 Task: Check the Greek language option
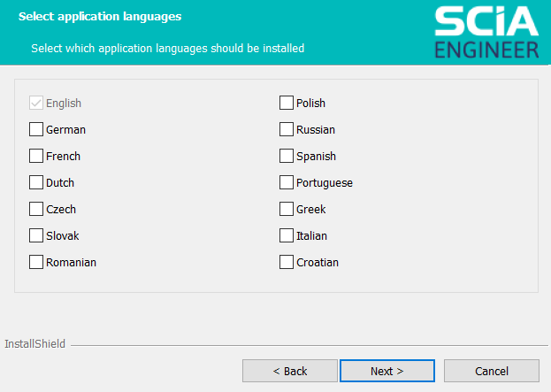point(287,209)
